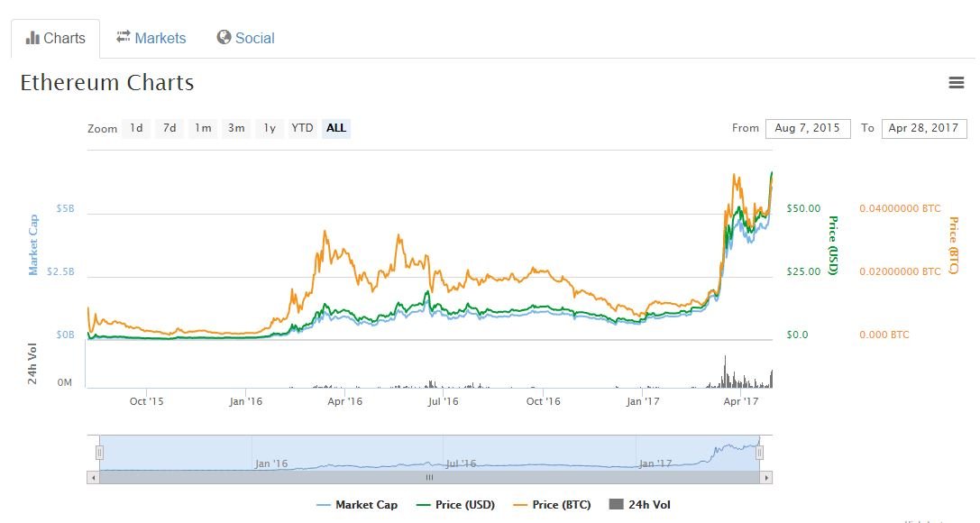Click the navigator right range handle
The image size is (980, 523).
[x=759, y=453]
